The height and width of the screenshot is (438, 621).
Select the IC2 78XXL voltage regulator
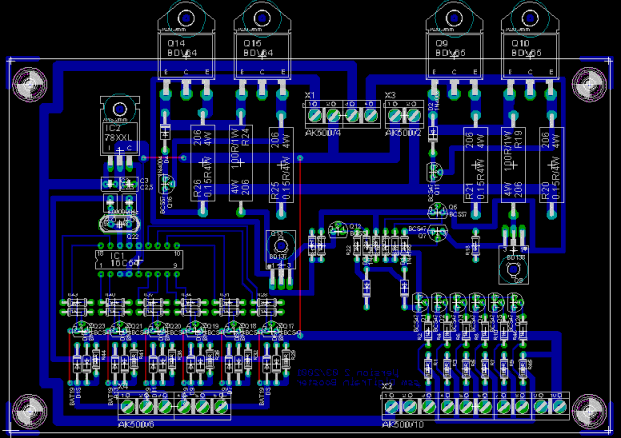[120, 130]
